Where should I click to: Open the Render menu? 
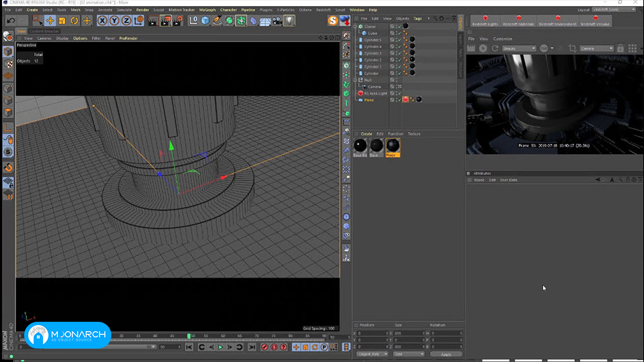click(x=142, y=10)
